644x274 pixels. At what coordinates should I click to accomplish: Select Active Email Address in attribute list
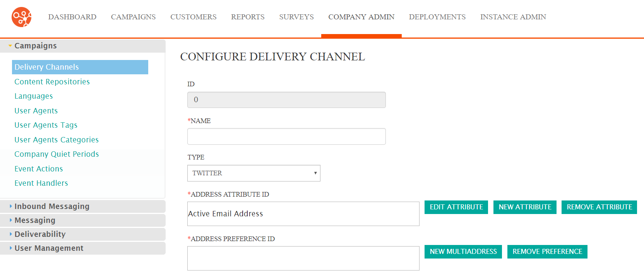click(x=226, y=214)
